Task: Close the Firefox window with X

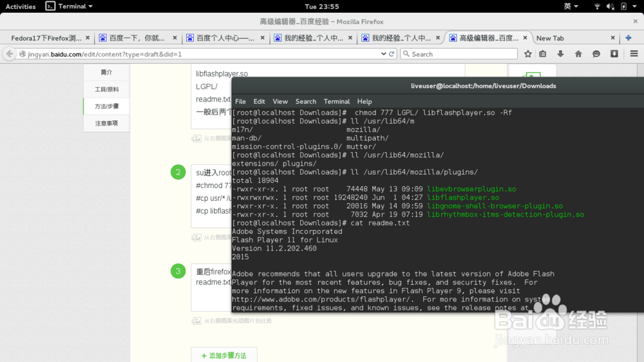Action: pos(635,21)
